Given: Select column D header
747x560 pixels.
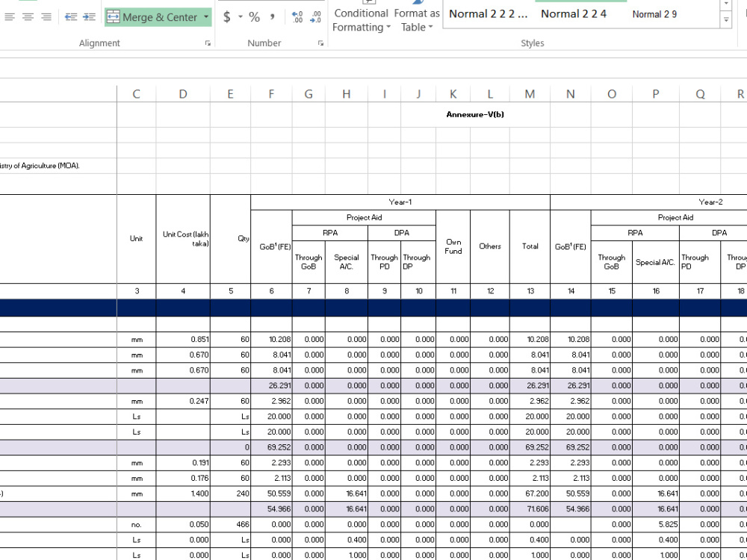Looking at the screenshot, I should point(183,94).
